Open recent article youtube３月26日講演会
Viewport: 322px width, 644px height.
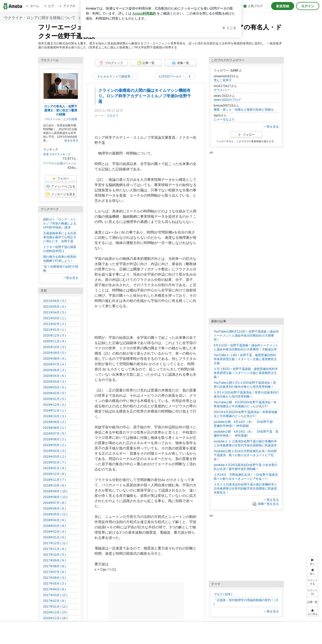coord(246,467)
